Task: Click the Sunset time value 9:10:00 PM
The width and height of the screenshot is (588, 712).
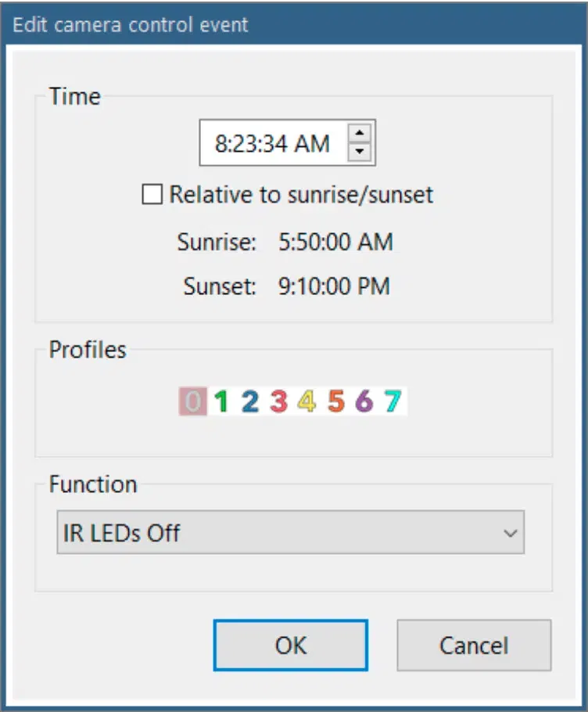Action: pos(334,286)
